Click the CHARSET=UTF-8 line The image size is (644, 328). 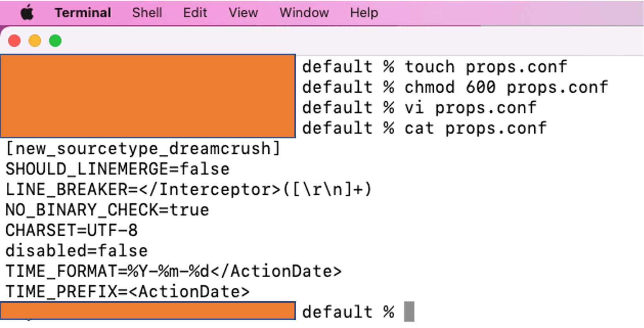[x=71, y=230]
